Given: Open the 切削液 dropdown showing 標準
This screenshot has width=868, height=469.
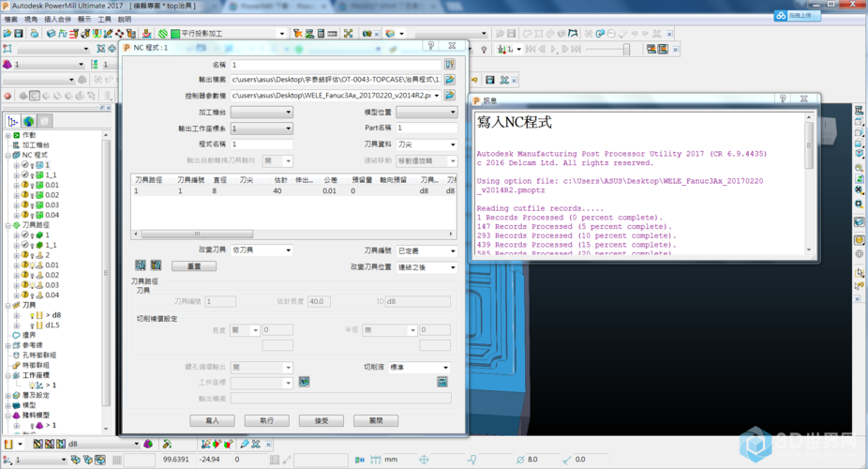Looking at the screenshot, I should pos(419,367).
